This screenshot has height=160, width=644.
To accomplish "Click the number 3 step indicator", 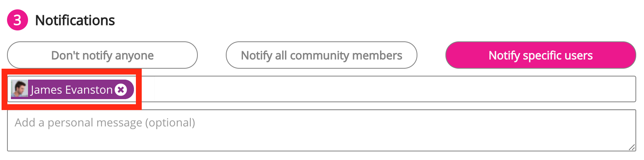I will point(18,20).
